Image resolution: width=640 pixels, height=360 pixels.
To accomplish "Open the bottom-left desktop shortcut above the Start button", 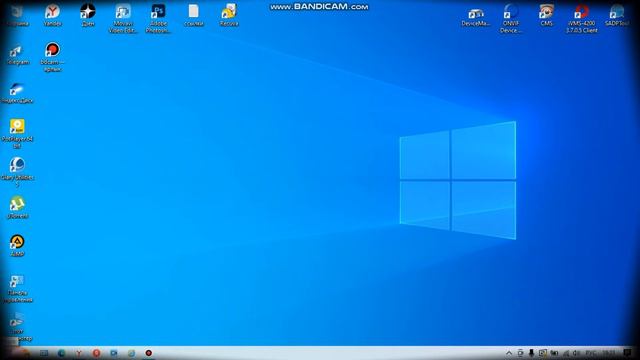I will coord(17,327).
